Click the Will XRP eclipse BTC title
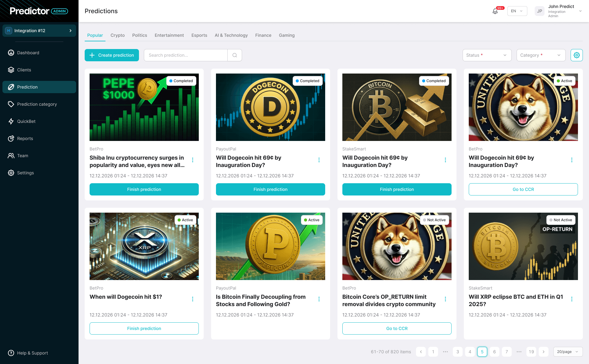The image size is (589, 364). click(x=516, y=300)
